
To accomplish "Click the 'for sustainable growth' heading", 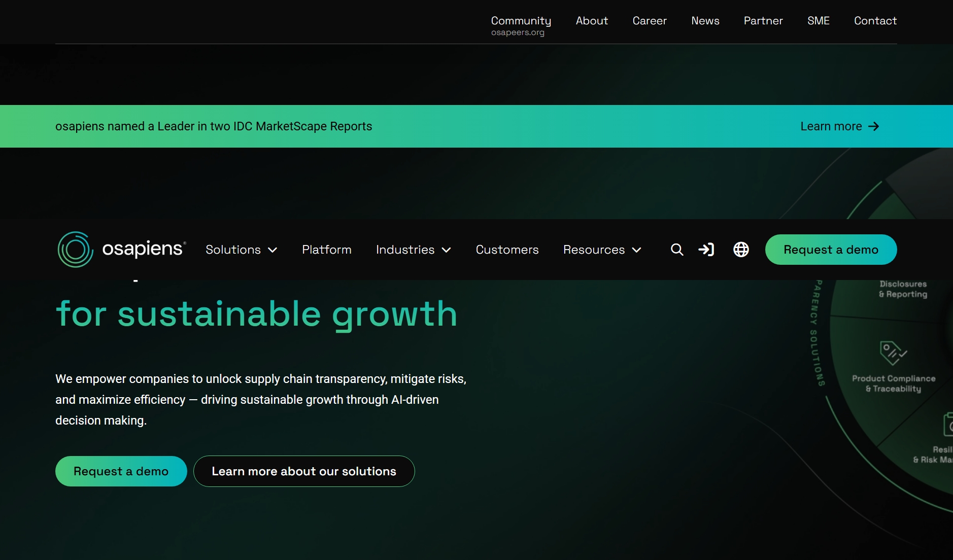I will [257, 314].
